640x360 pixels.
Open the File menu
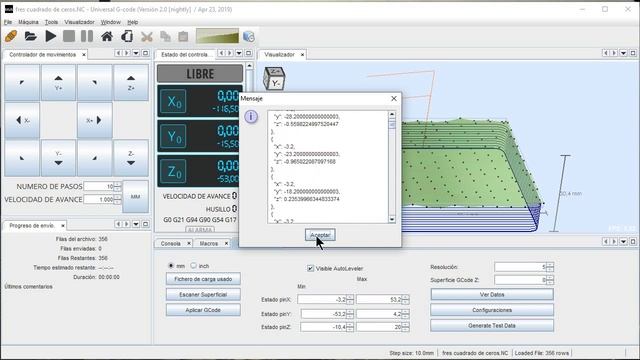(x=8, y=22)
